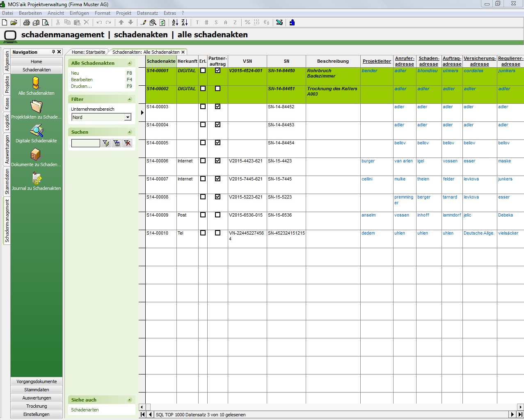Viewport: 524px width, 420px height.
Task: Open the filter form funnel icon
Action: point(117,143)
